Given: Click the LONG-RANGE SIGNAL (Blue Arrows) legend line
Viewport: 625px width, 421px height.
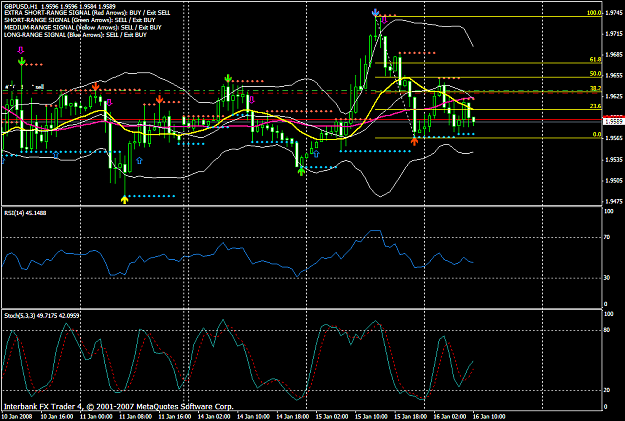Looking at the screenshot, I should [x=75, y=35].
